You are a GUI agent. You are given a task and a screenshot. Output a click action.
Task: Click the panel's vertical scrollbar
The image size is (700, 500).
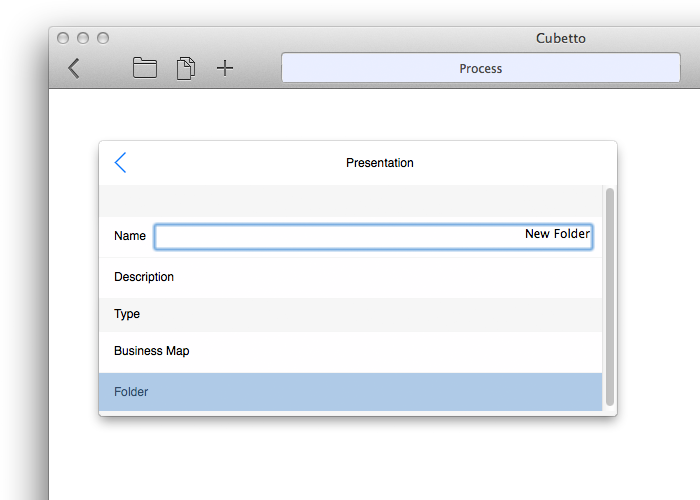610,297
